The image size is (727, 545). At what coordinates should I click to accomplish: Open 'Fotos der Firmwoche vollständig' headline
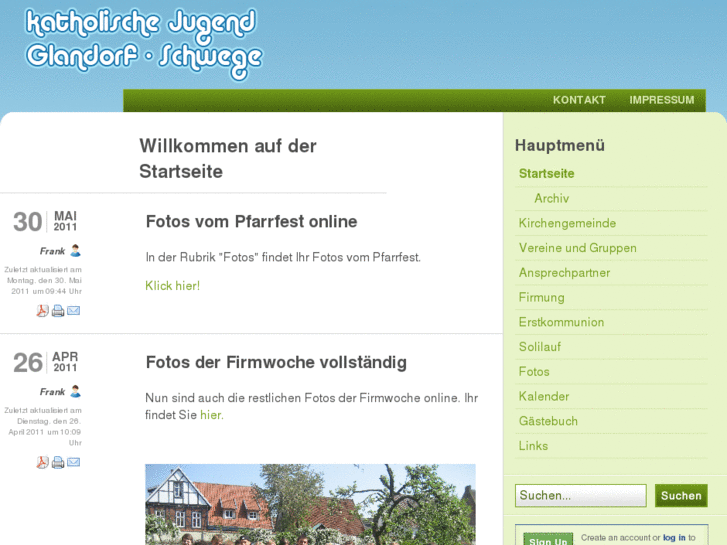pyautogui.click(x=276, y=362)
